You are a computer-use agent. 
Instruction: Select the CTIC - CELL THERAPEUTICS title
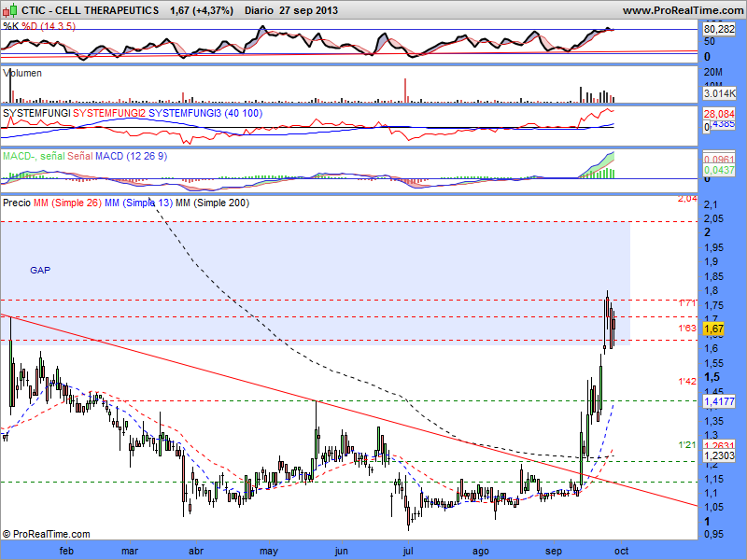point(91,10)
